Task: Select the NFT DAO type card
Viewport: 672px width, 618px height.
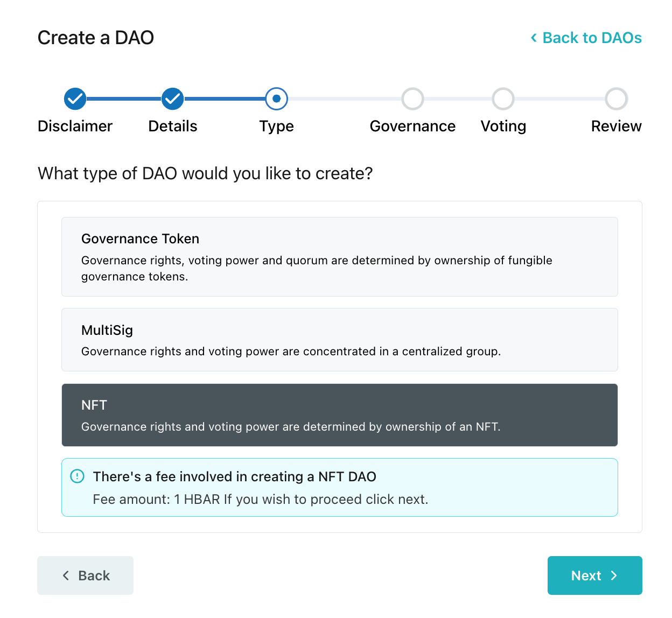Action: coord(339,415)
